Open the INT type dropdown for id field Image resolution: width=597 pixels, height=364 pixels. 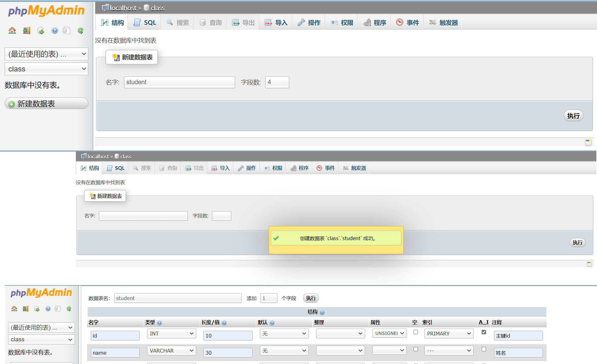click(x=171, y=334)
